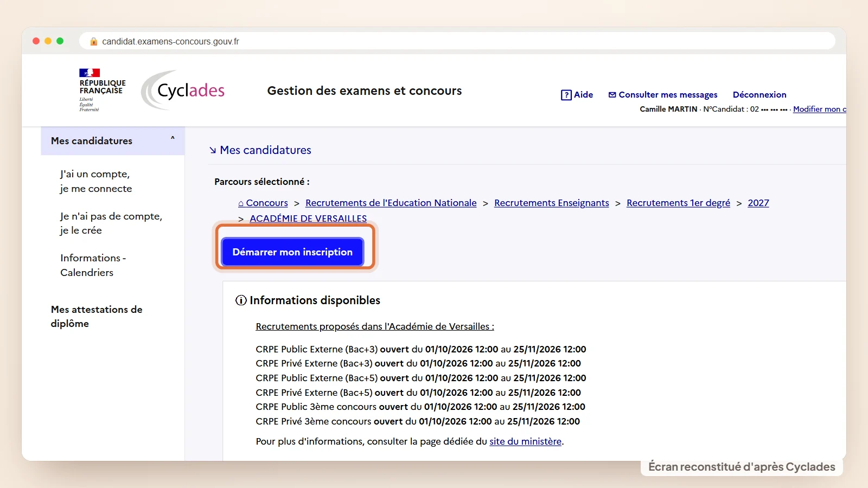Open Recrutements Enseignants breadcrumb
This screenshot has width=868, height=488.
(552, 203)
